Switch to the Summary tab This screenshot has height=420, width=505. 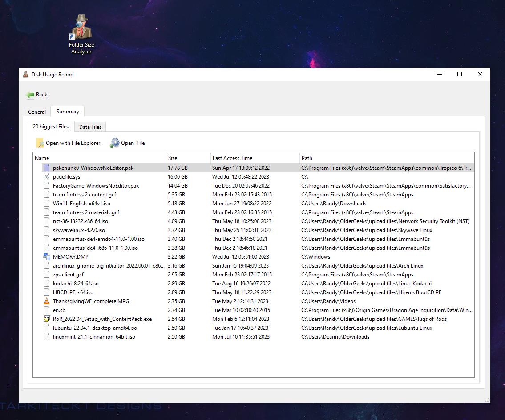pos(68,111)
